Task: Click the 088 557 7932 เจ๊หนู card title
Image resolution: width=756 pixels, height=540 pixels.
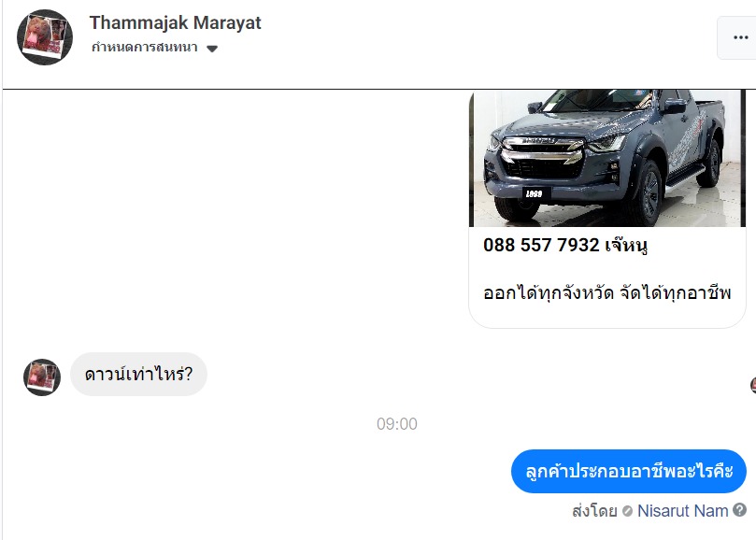Action: pyautogui.click(x=565, y=245)
